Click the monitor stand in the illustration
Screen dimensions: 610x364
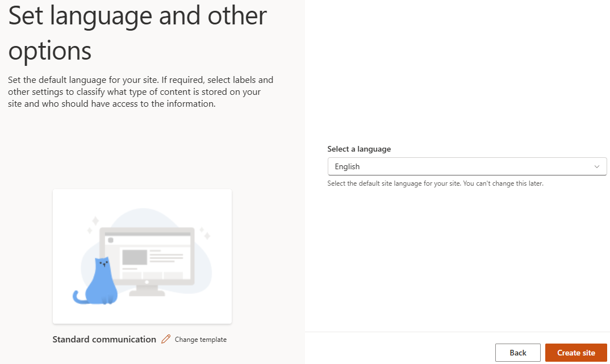[x=147, y=291]
